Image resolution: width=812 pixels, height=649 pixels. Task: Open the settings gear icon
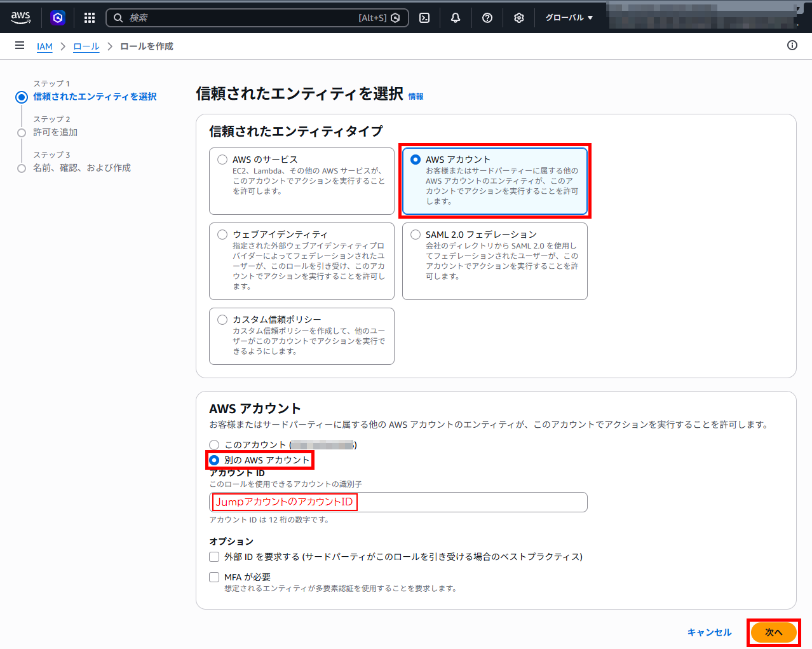[519, 18]
